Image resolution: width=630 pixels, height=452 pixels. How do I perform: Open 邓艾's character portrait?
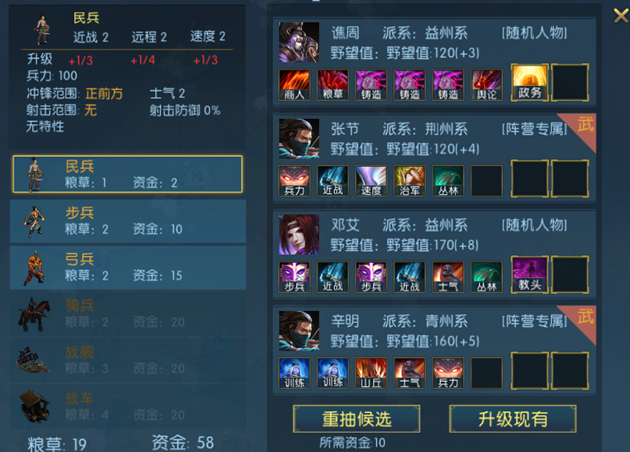tap(299, 235)
